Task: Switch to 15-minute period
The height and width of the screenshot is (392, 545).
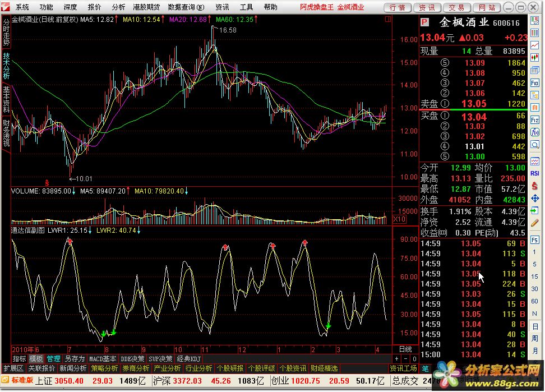Action: pos(534,276)
